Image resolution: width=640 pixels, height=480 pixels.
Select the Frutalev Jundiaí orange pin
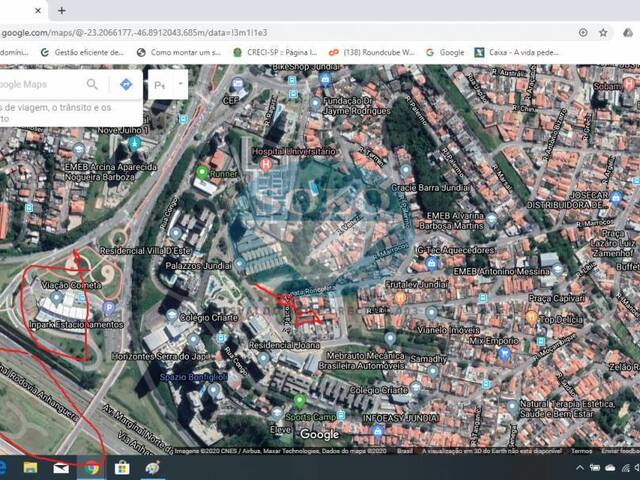tap(400, 298)
